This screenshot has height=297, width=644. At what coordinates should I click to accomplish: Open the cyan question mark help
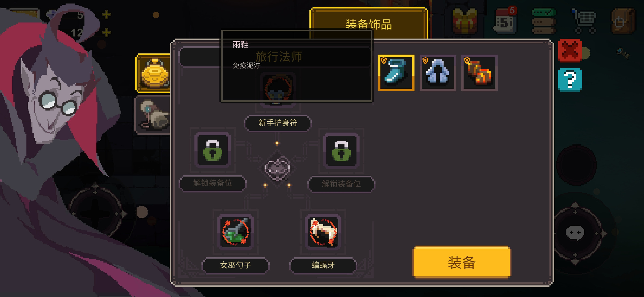click(x=570, y=80)
